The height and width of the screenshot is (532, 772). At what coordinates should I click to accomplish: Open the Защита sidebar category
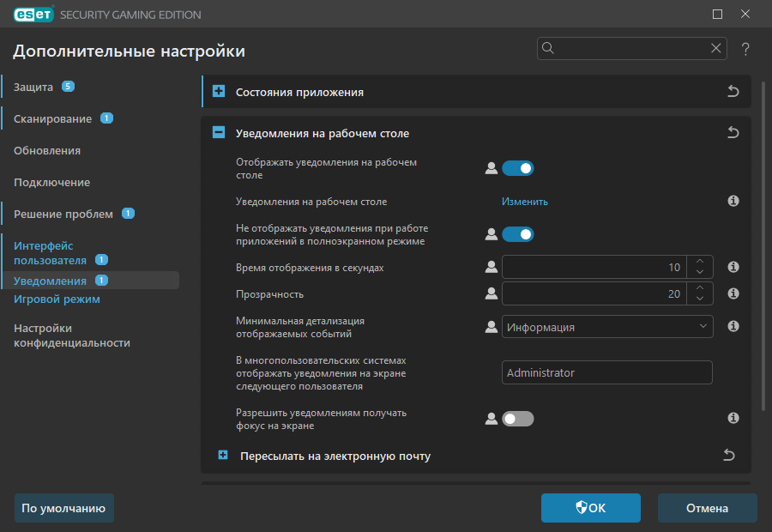click(x=33, y=88)
